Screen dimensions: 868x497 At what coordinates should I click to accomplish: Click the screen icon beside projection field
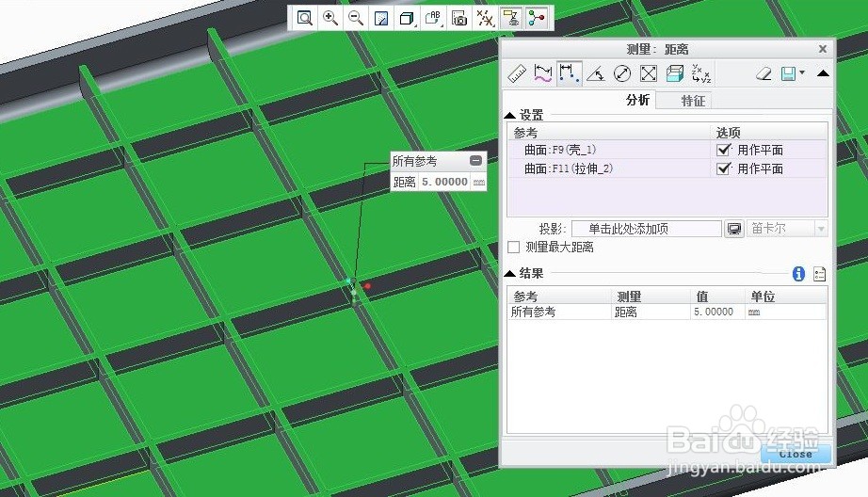(734, 229)
